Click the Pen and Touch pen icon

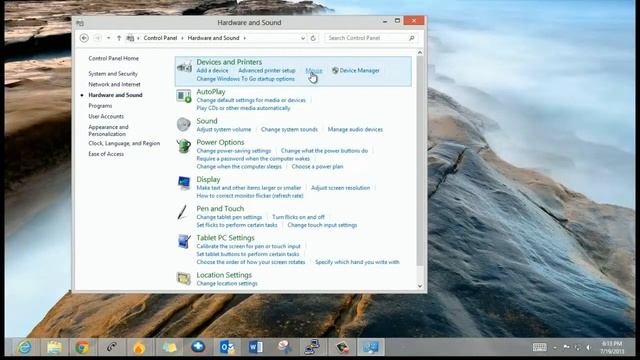coord(182,212)
